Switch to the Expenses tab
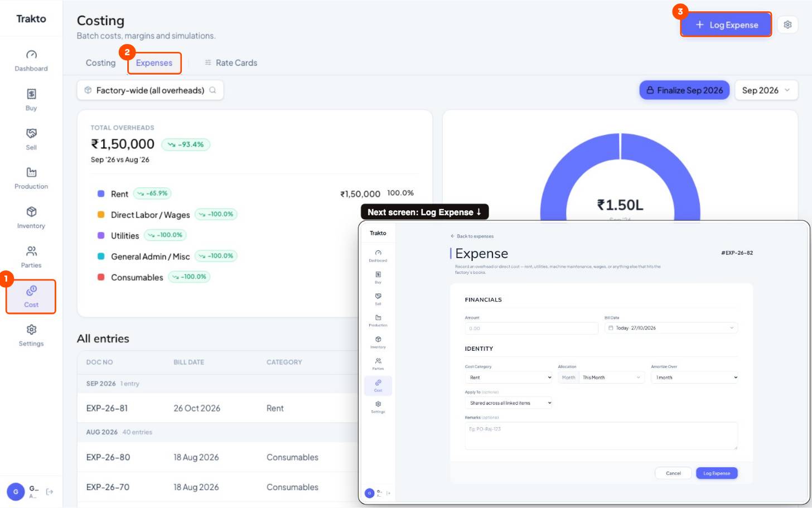 tap(154, 63)
